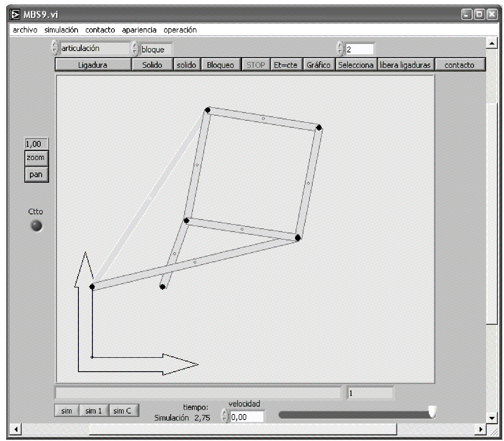Click the LabVIEW VI icon in title bar
The width and height of the screenshot is (504, 441).
[15, 14]
